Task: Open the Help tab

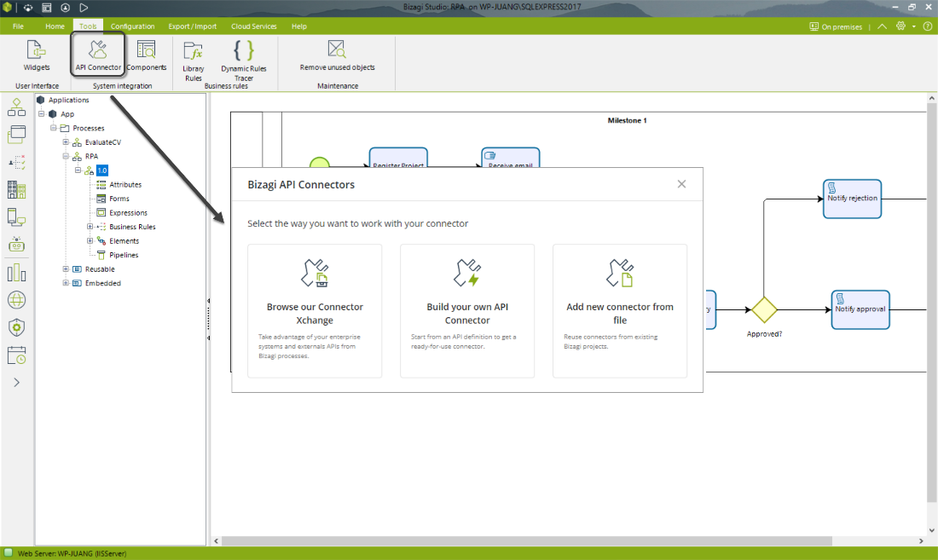Action: click(x=299, y=26)
